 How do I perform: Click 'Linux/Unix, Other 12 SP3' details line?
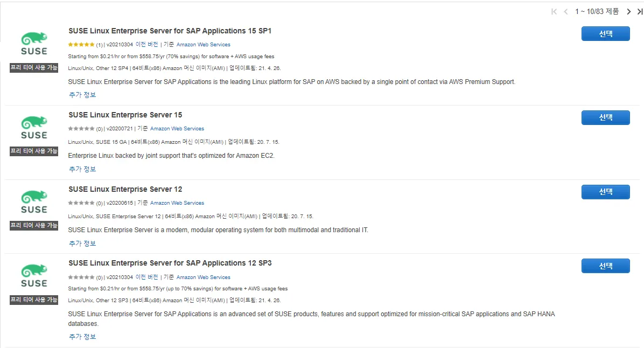coord(174,301)
